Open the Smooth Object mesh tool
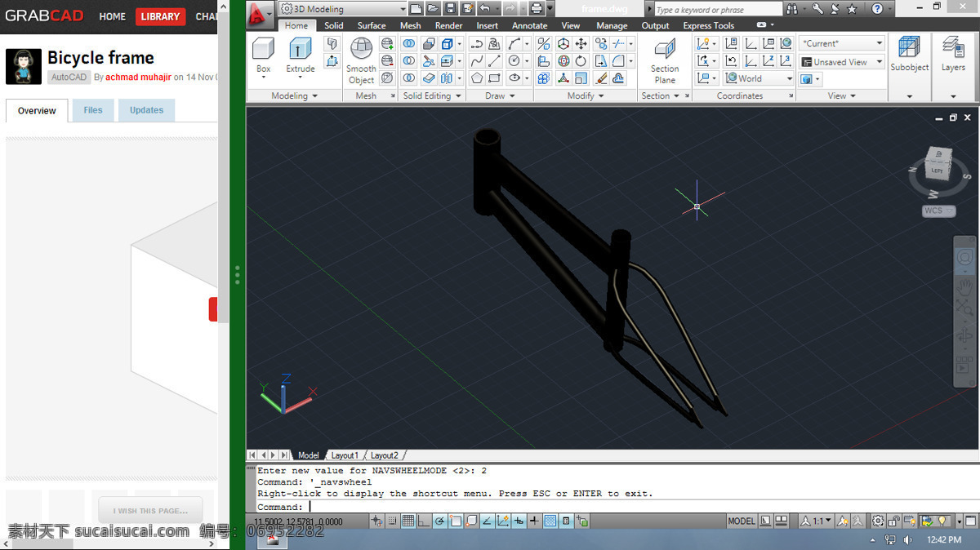980x550 pixels. click(x=361, y=61)
